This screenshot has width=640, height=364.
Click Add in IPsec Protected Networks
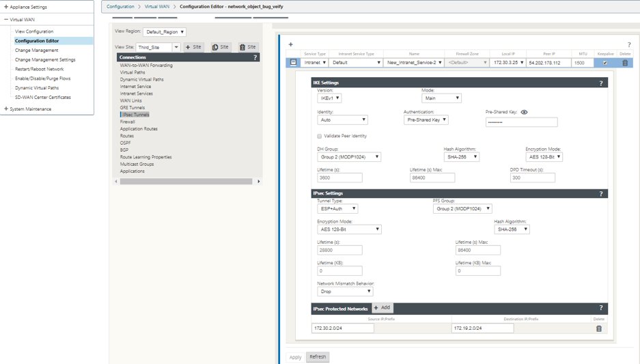382,308
